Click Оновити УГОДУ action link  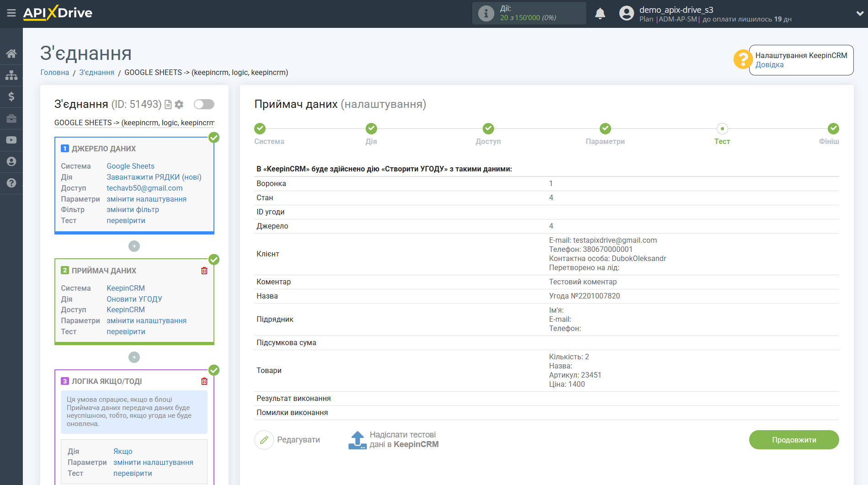(x=134, y=299)
